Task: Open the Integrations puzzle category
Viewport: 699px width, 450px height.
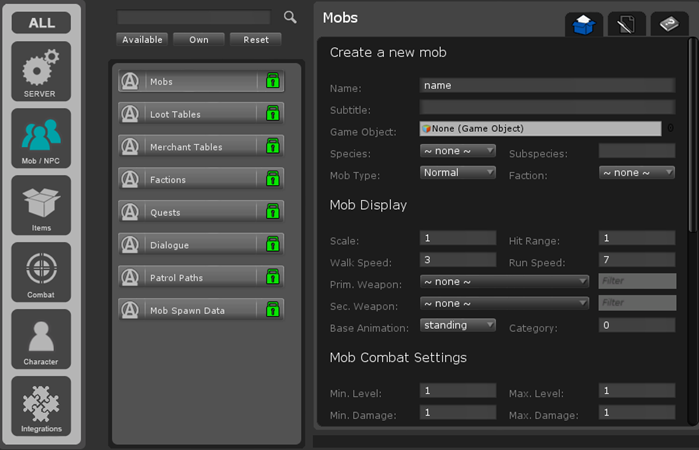Action: click(41, 406)
